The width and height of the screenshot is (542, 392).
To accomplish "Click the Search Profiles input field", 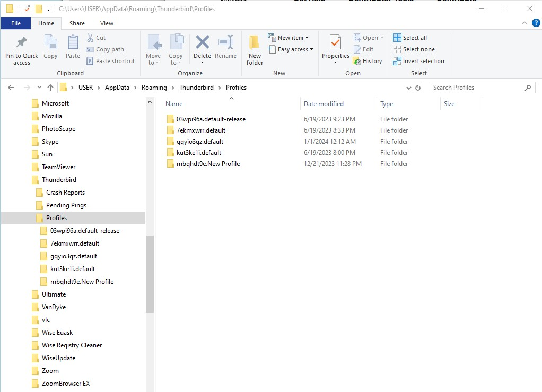I will coord(475,88).
